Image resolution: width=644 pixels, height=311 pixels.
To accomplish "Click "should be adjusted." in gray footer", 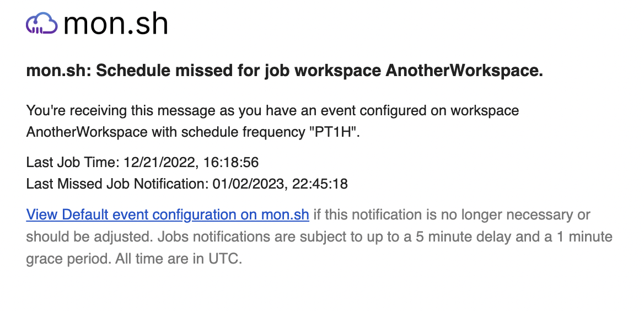I will tap(90, 237).
